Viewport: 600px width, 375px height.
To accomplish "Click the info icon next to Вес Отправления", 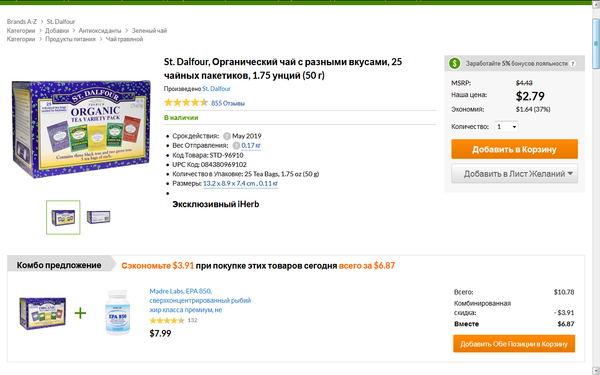I will [236, 145].
